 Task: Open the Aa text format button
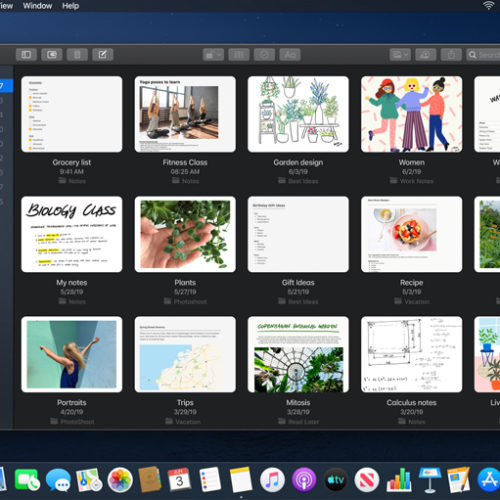click(290, 54)
